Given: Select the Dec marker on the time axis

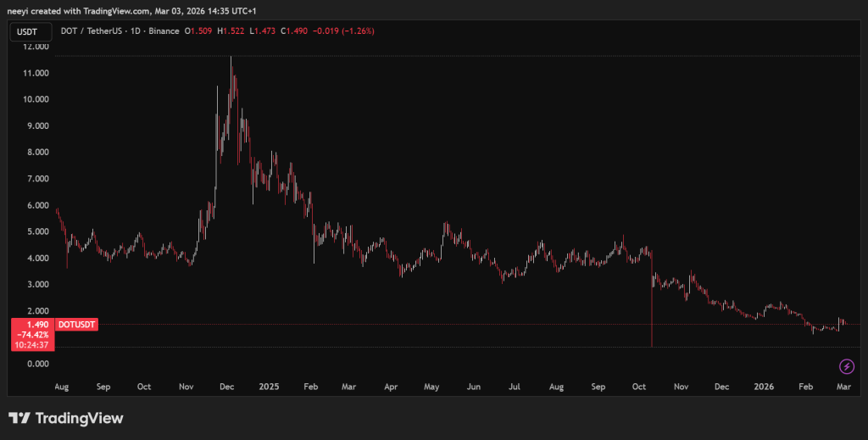Looking at the screenshot, I should (225, 386).
